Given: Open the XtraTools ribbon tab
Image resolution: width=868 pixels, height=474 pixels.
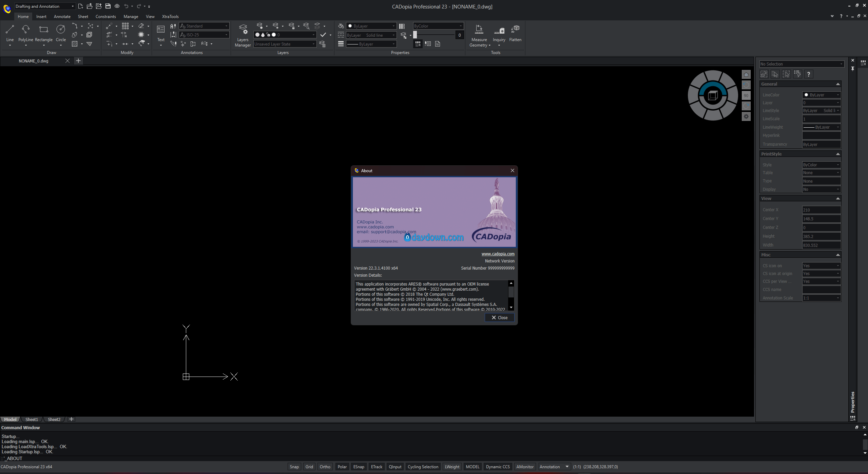Looking at the screenshot, I should tap(170, 16).
